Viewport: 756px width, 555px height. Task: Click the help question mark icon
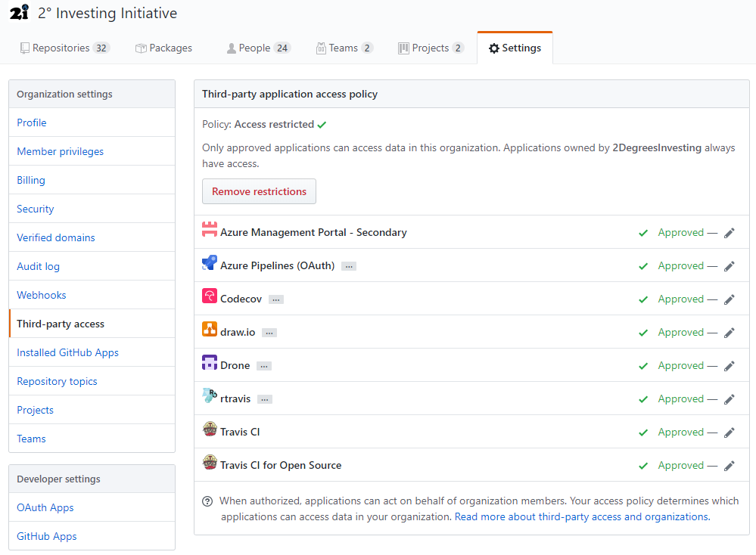(207, 501)
